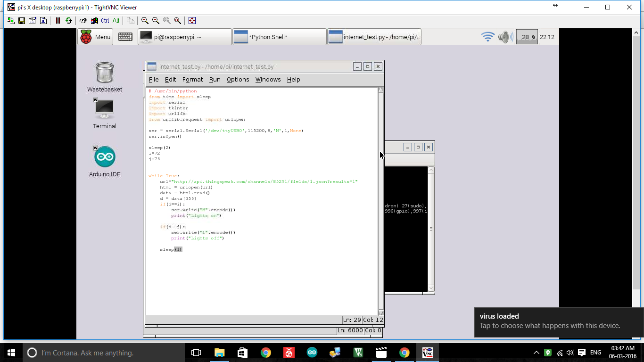Viewport: 644px width, 362px height.
Task: Click the WiFi icon in Pi panel
Action: click(x=487, y=37)
